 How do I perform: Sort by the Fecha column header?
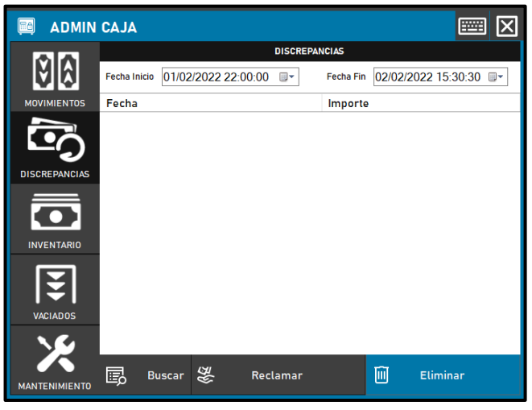click(211, 104)
